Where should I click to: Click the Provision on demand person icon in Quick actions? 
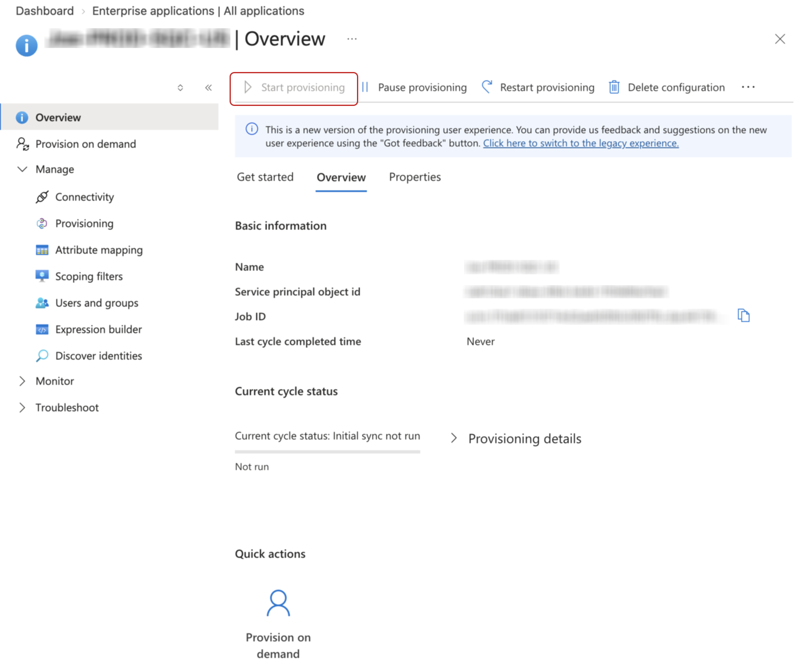pos(278,603)
